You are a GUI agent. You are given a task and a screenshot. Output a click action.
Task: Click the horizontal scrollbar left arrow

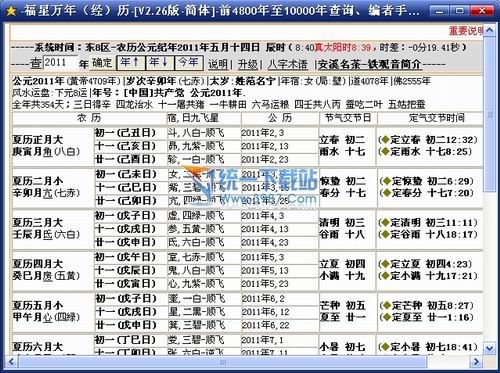tap(12, 361)
